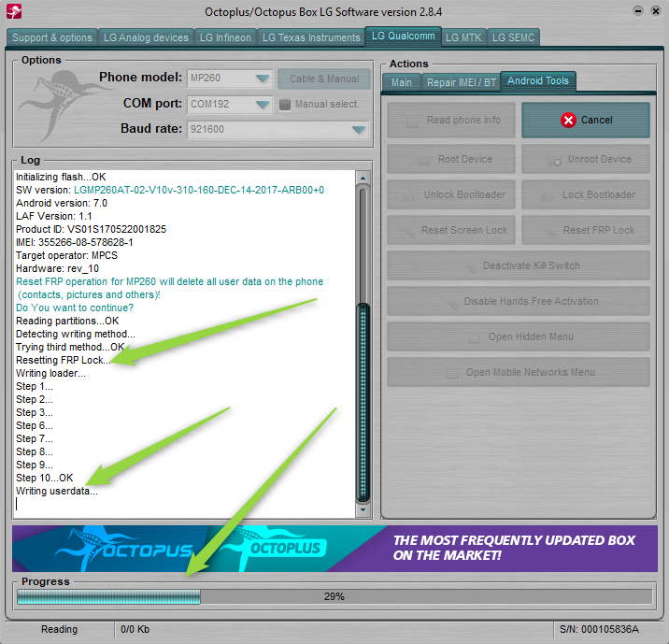Click the Unroot Device icon
The width and height of the screenshot is (669, 644).
554,161
